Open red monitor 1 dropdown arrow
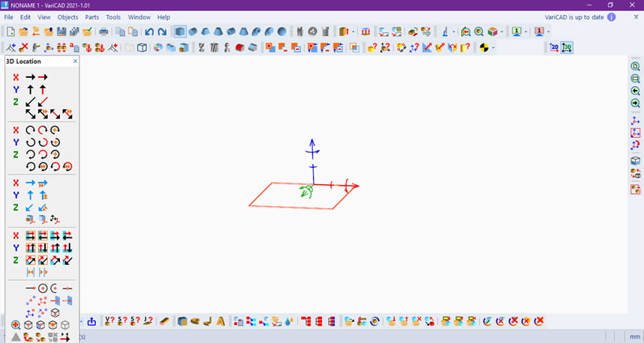The width and height of the screenshot is (644, 343). click(549, 31)
